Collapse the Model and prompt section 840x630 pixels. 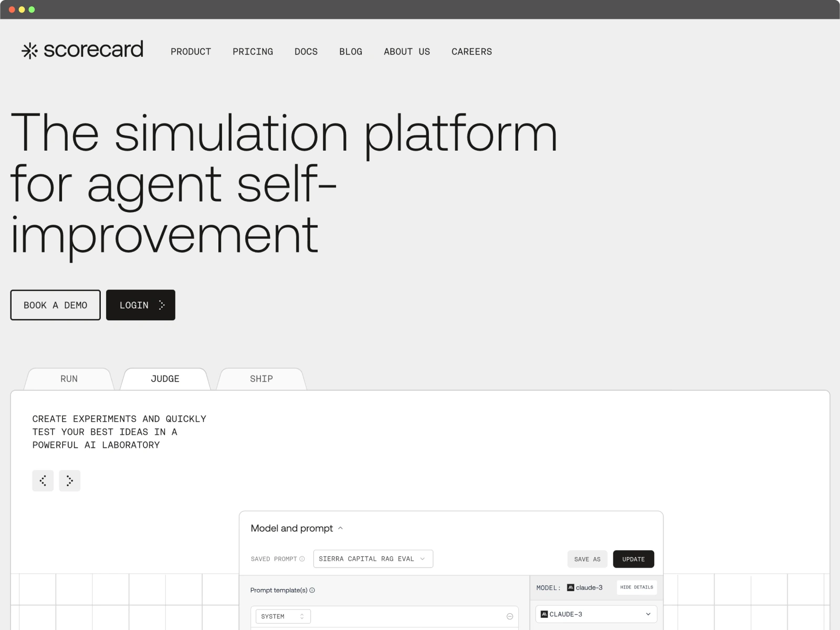340,528
